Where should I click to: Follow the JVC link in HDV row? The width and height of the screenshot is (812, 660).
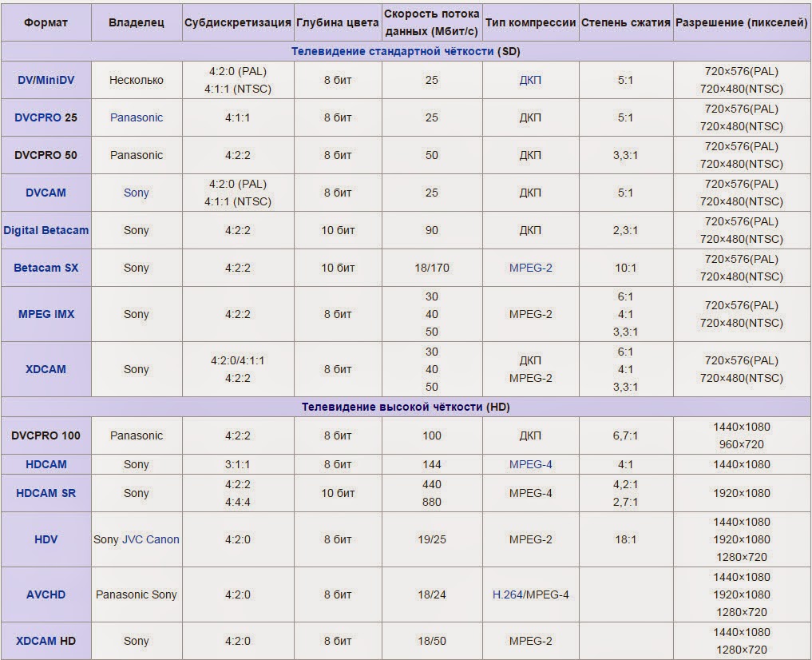coord(131,539)
